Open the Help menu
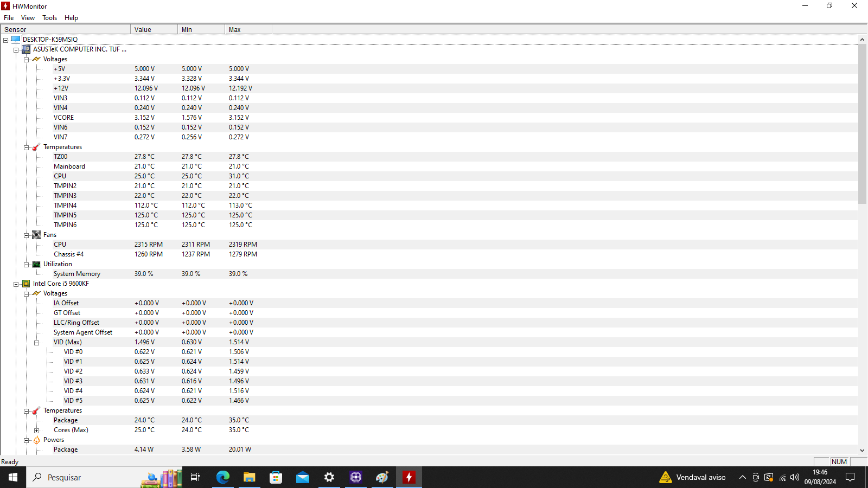This screenshot has width=868, height=488. click(71, 18)
